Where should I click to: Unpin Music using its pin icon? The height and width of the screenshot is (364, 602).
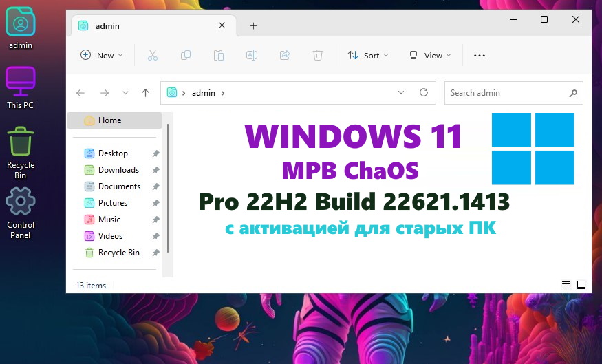(x=155, y=220)
